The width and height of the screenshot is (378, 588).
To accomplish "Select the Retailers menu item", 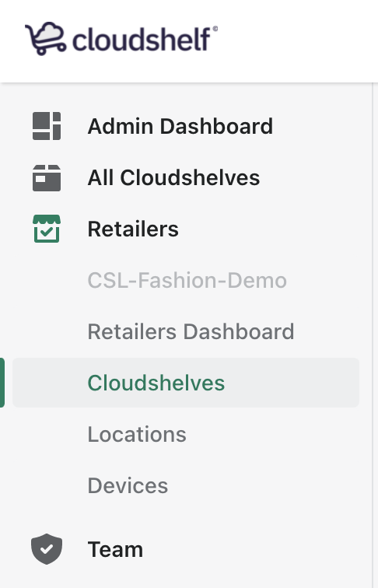I will point(133,229).
